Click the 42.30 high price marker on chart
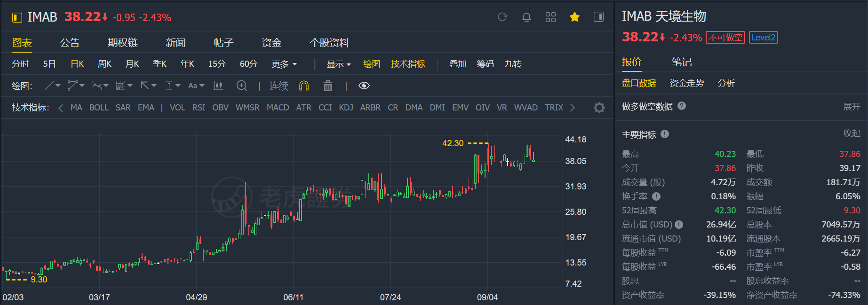 [453, 143]
